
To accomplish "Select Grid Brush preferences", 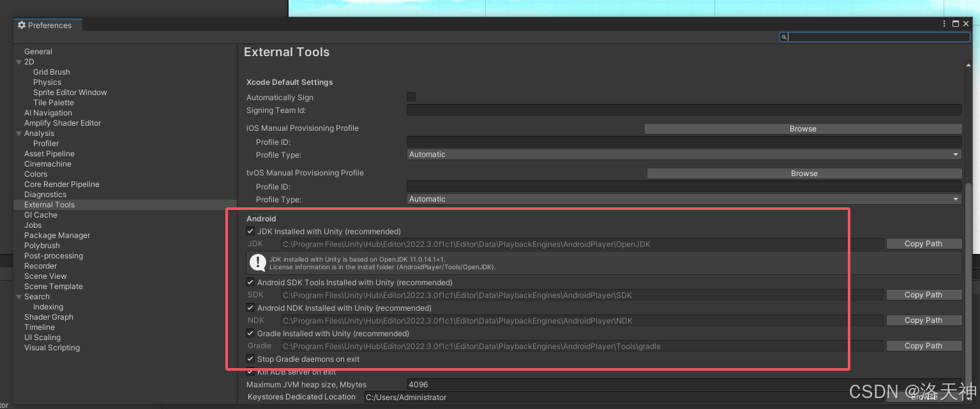I will 52,72.
